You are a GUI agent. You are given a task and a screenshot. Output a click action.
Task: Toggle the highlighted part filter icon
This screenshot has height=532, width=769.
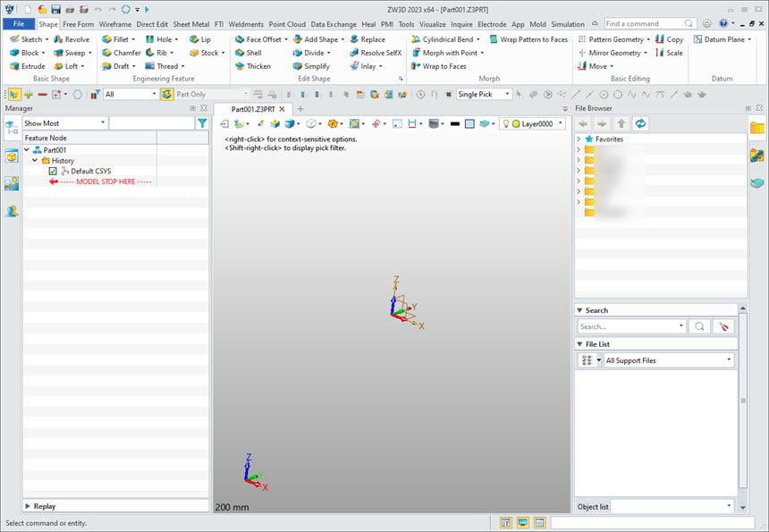[x=166, y=94]
